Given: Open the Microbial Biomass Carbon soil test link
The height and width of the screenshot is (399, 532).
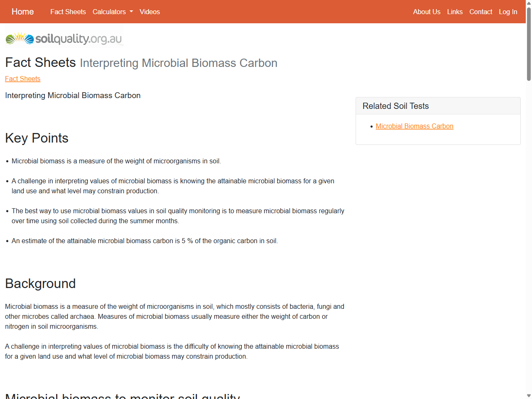Looking at the screenshot, I should pyautogui.click(x=414, y=126).
